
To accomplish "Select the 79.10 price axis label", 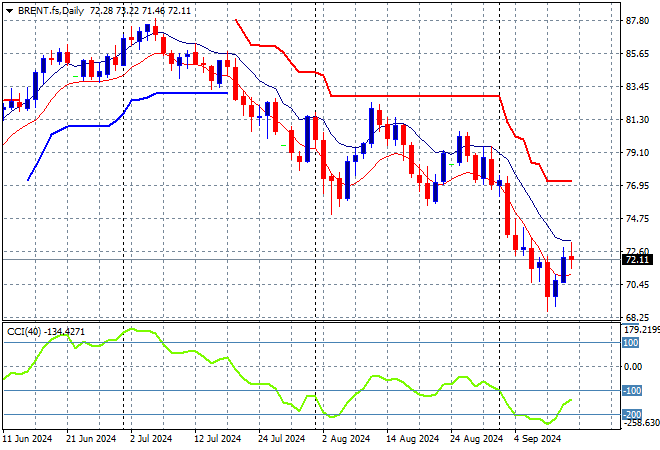I will (637, 152).
